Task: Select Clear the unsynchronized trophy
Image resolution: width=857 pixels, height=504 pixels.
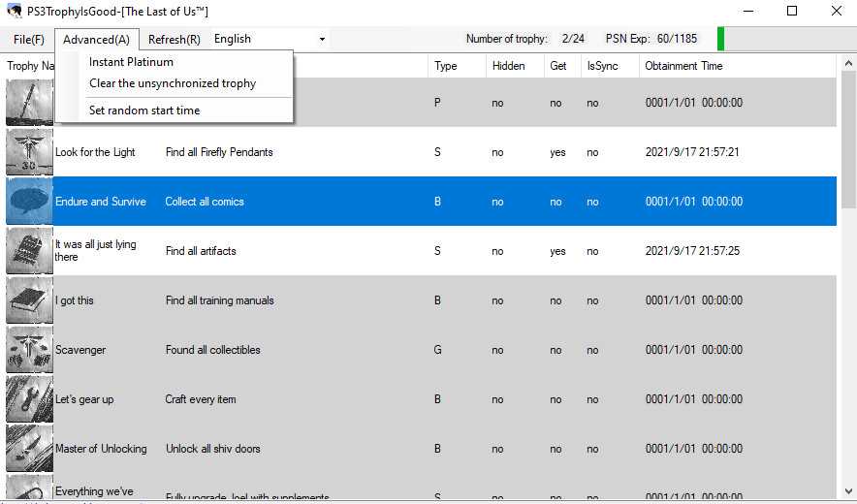Action: click(x=173, y=83)
